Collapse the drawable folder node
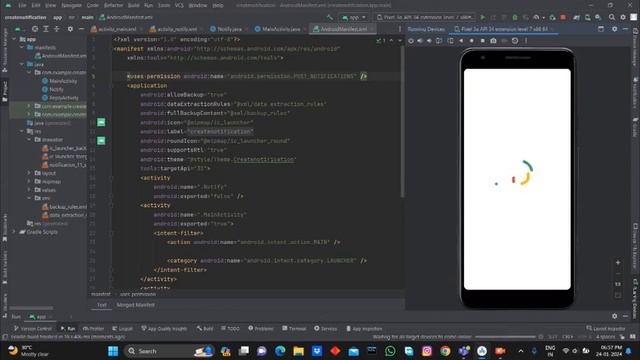The height and width of the screenshot is (360, 640). (29, 140)
